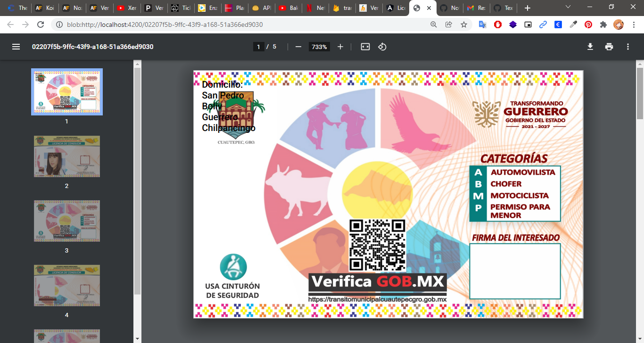Click the page number input box

point(258,47)
